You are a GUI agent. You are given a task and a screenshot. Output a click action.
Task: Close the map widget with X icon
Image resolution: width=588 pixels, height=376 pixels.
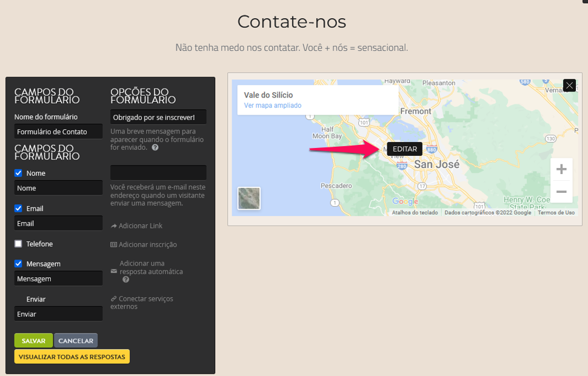pos(569,86)
